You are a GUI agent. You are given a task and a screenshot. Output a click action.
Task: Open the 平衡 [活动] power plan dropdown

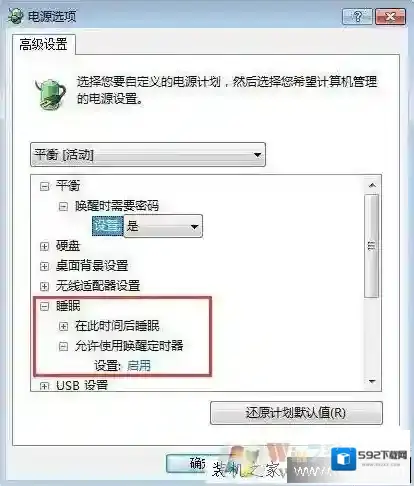click(148, 155)
